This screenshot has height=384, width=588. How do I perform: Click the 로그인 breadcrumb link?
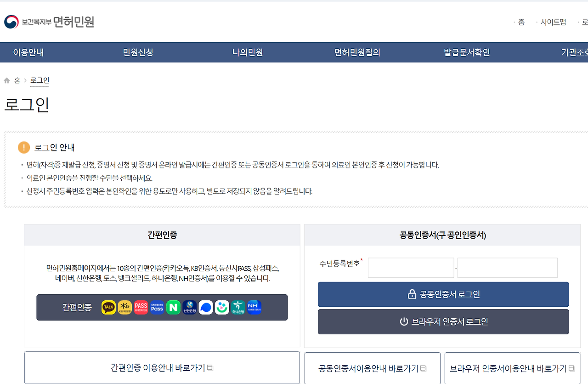click(x=40, y=81)
